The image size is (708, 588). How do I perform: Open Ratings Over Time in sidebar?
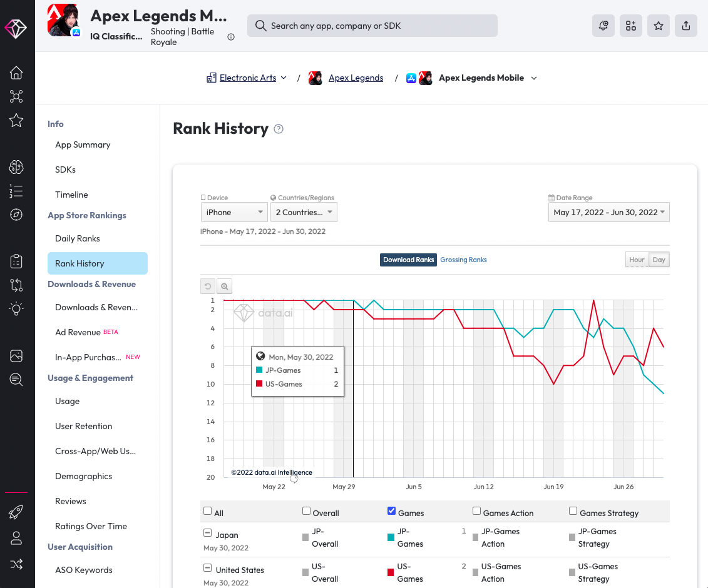[91, 527]
